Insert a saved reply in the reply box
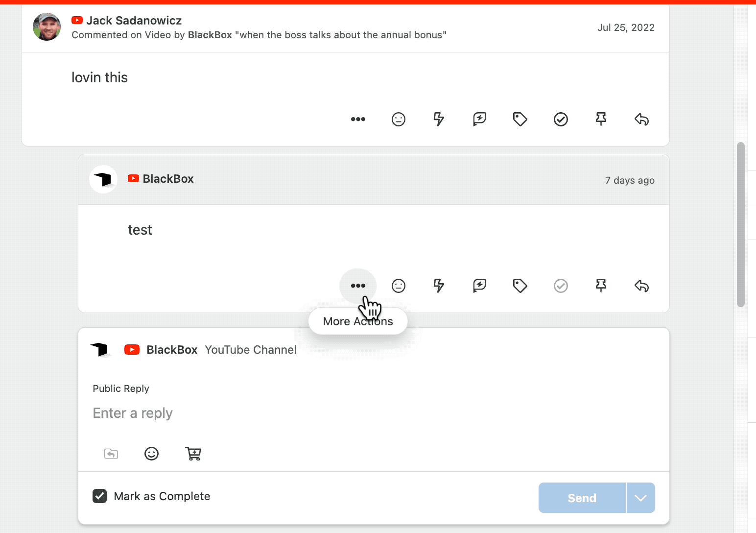 coord(111,454)
